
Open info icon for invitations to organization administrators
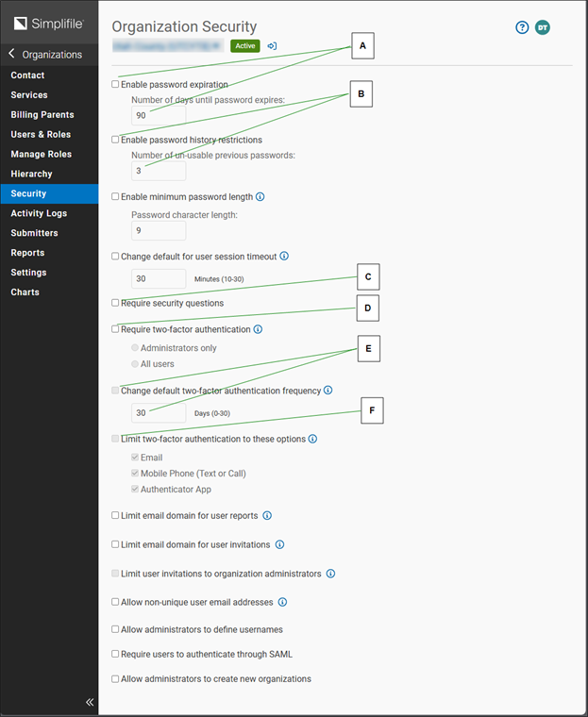[330, 574]
